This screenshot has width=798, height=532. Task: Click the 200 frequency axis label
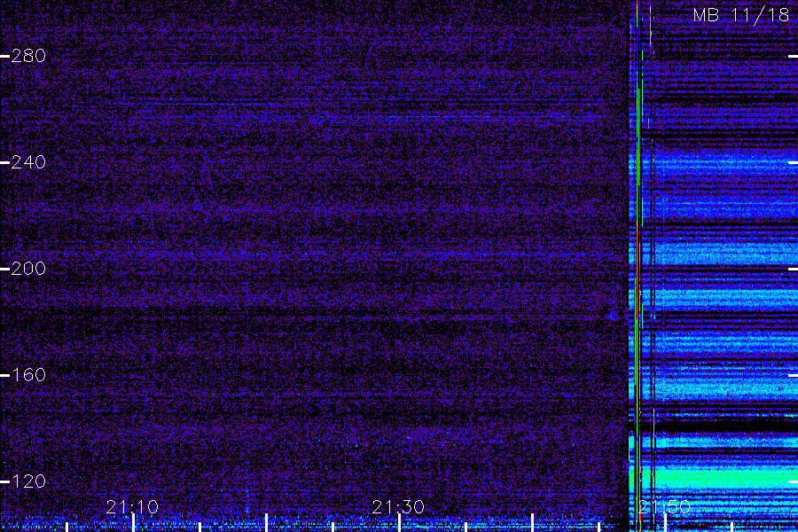click(x=28, y=269)
